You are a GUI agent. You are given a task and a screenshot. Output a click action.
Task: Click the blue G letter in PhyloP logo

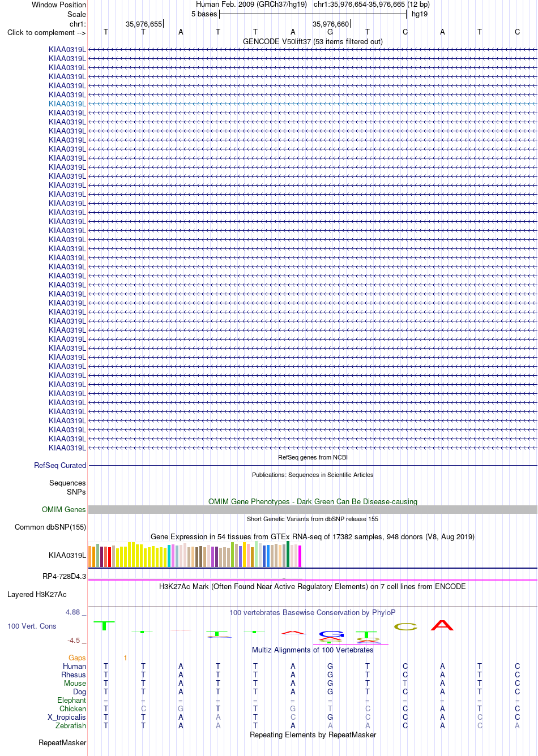pos(331,634)
